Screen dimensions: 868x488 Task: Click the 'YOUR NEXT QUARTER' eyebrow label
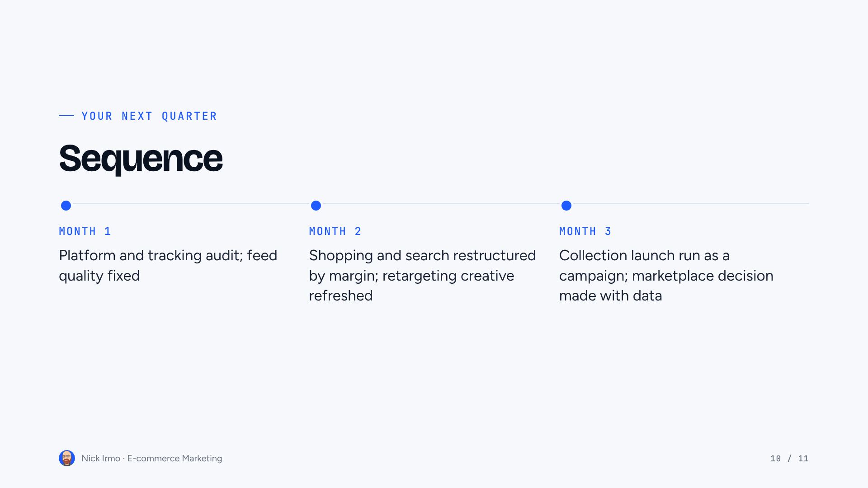click(x=149, y=116)
